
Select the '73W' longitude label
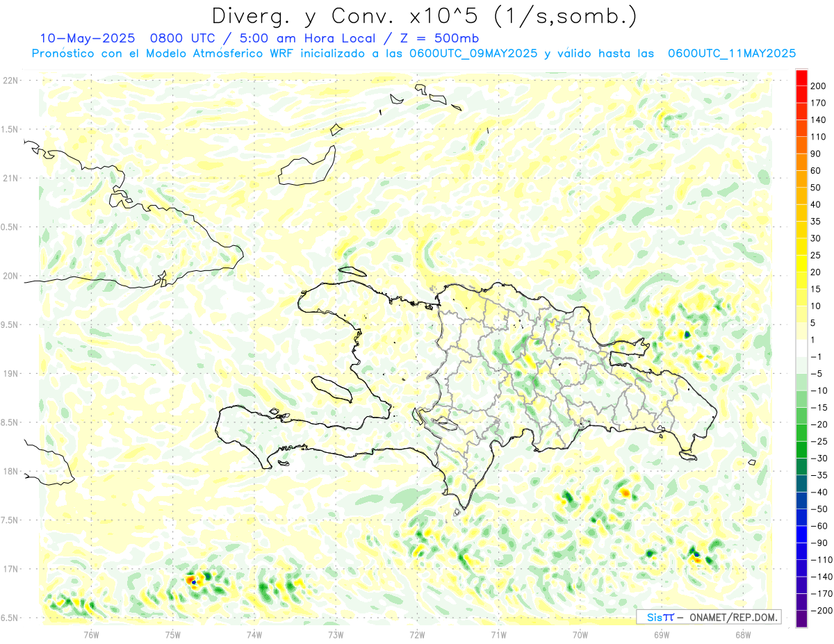click(336, 634)
